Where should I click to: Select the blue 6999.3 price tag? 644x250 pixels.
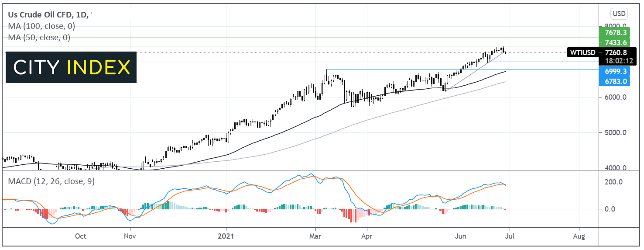(615, 71)
